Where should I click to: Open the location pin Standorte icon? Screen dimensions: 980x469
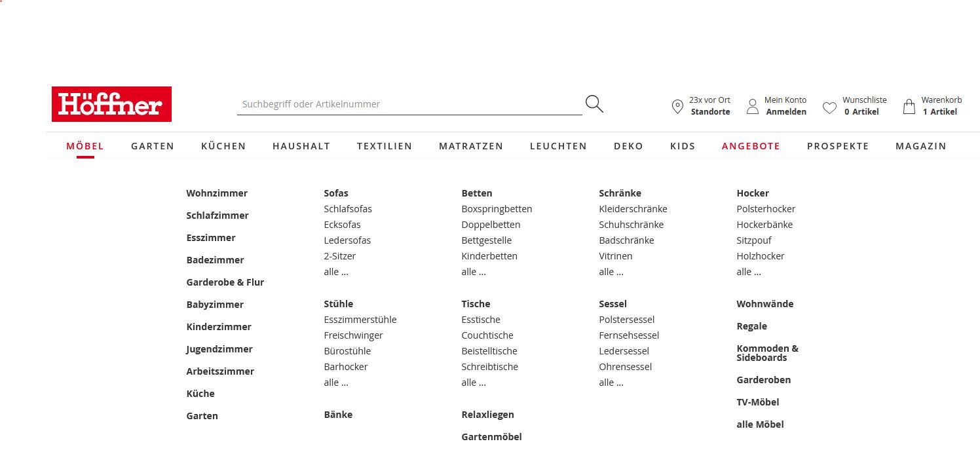pos(678,105)
